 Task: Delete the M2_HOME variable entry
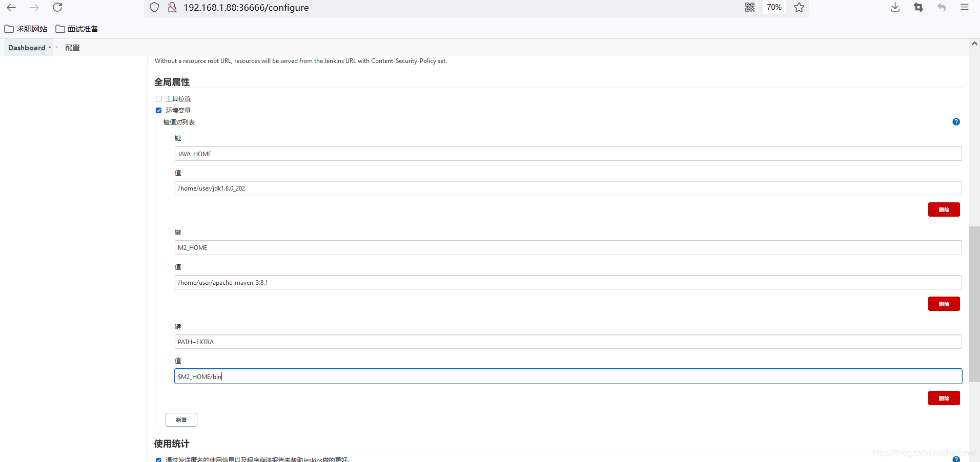(x=944, y=304)
